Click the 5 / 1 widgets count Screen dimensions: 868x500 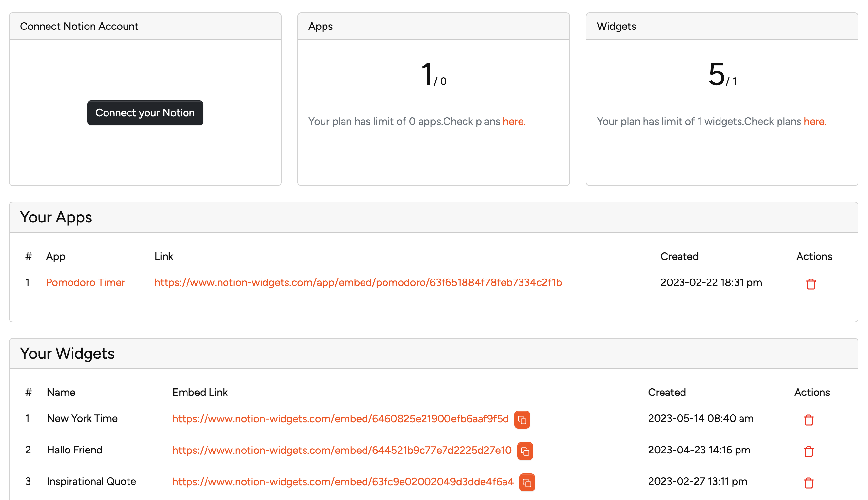click(x=722, y=74)
